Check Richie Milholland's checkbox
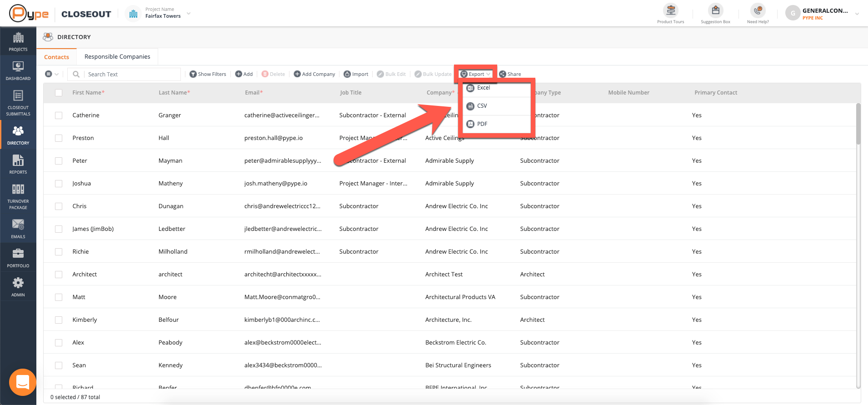Screen dimensions: 868x405 click(59, 252)
